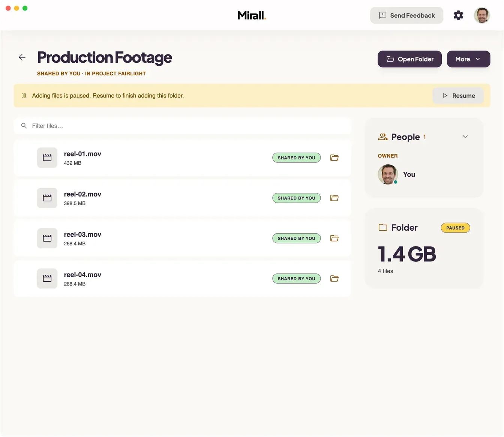Click the 432 MB file size text
Viewport: 504px width, 437px height.
72,163
